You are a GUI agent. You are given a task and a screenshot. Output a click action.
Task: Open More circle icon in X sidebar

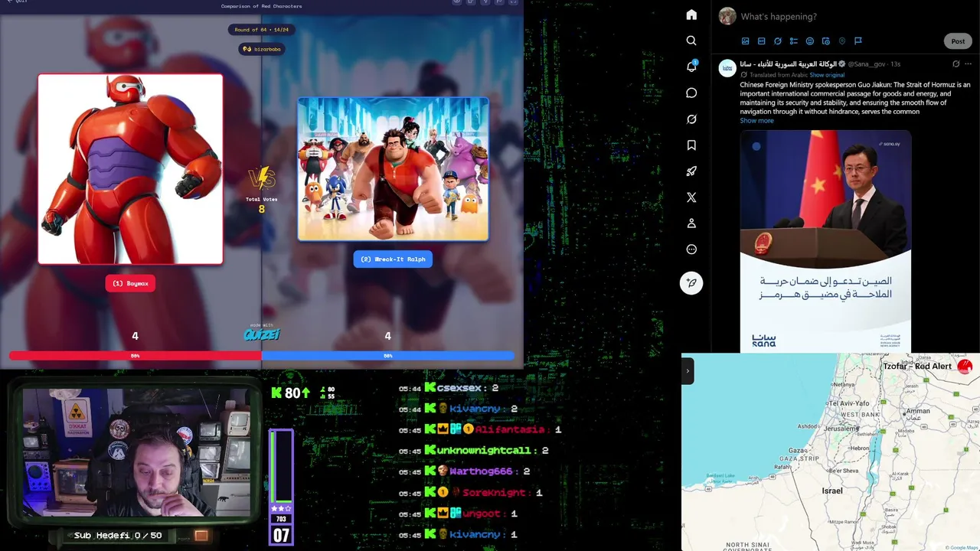pos(691,249)
